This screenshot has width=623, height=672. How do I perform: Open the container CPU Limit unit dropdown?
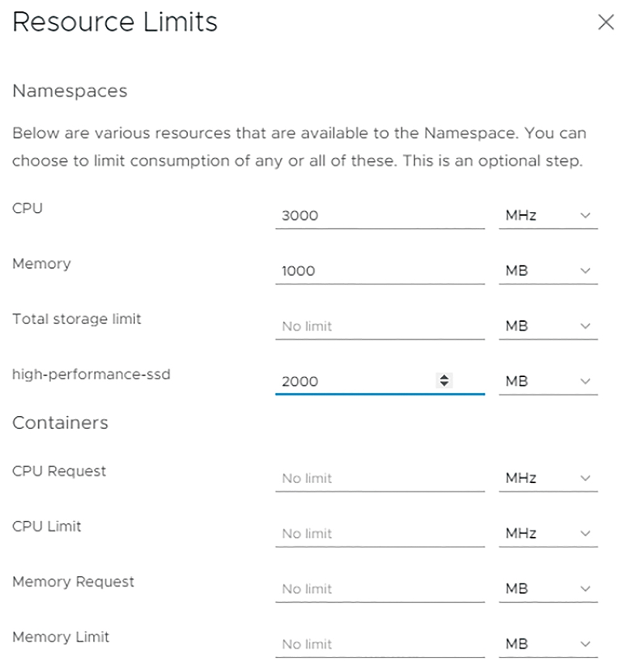(548, 534)
